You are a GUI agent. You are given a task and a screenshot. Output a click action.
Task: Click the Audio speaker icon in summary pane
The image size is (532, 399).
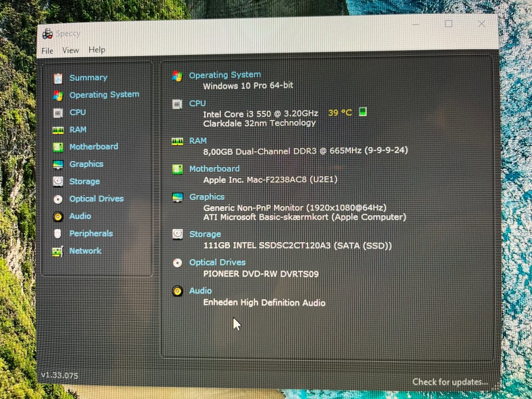177,291
